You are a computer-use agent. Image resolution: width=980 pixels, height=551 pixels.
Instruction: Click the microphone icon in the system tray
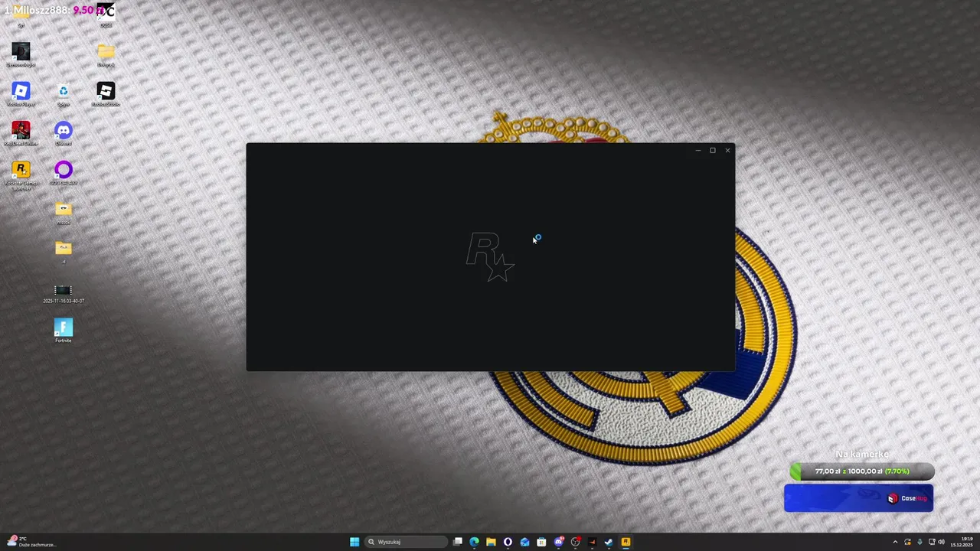(x=920, y=542)
